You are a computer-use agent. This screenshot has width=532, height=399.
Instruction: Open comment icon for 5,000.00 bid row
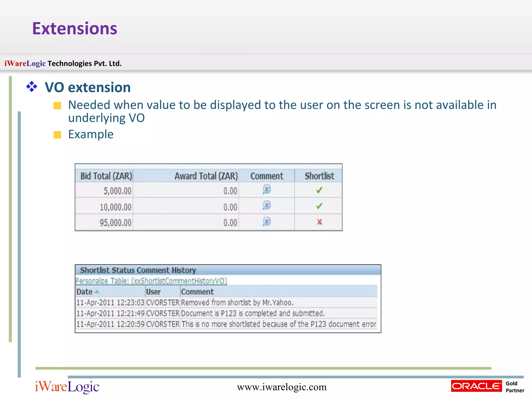(267, 189)
